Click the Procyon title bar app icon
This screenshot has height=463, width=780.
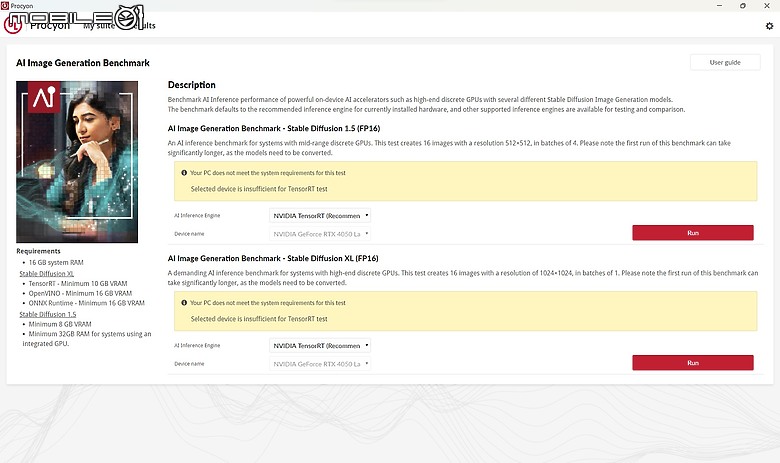point(4,5)
